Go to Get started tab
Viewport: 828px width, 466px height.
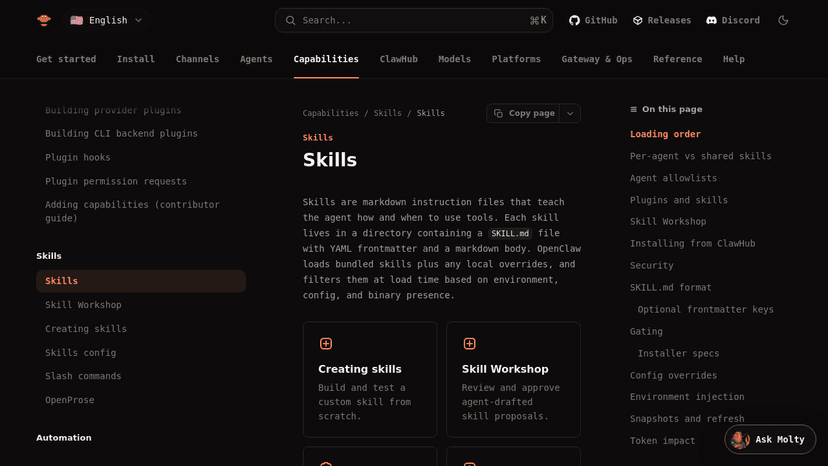[66, 59]
